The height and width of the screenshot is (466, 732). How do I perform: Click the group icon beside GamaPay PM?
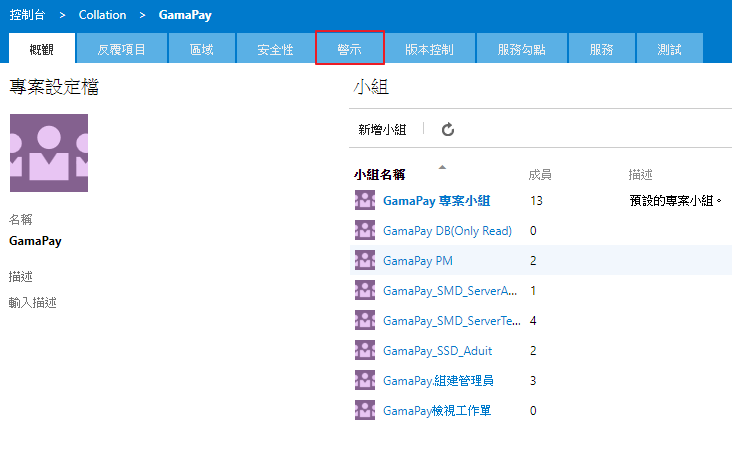click(x=365, y=260)
